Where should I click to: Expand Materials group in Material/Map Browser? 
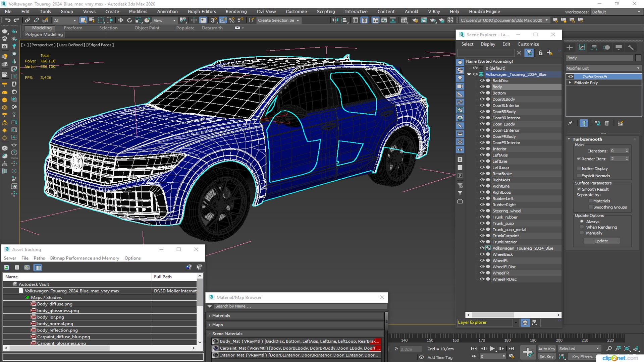209,316
